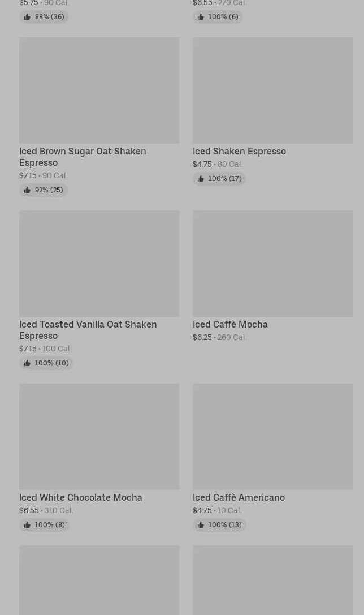This screenshot has width=364, height=615.
Task: Click the thumbs-up icon beside 100% (6)
Action: [x=201, y=17]
